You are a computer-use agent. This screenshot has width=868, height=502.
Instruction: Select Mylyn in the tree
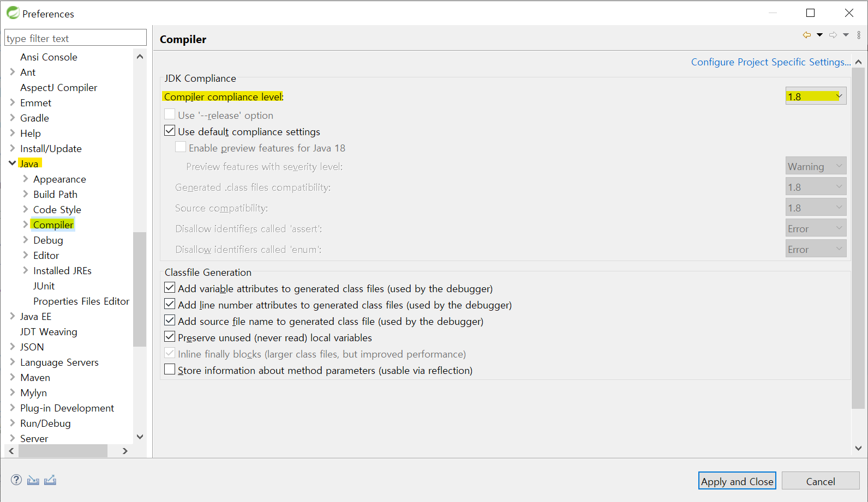(33, 392)
